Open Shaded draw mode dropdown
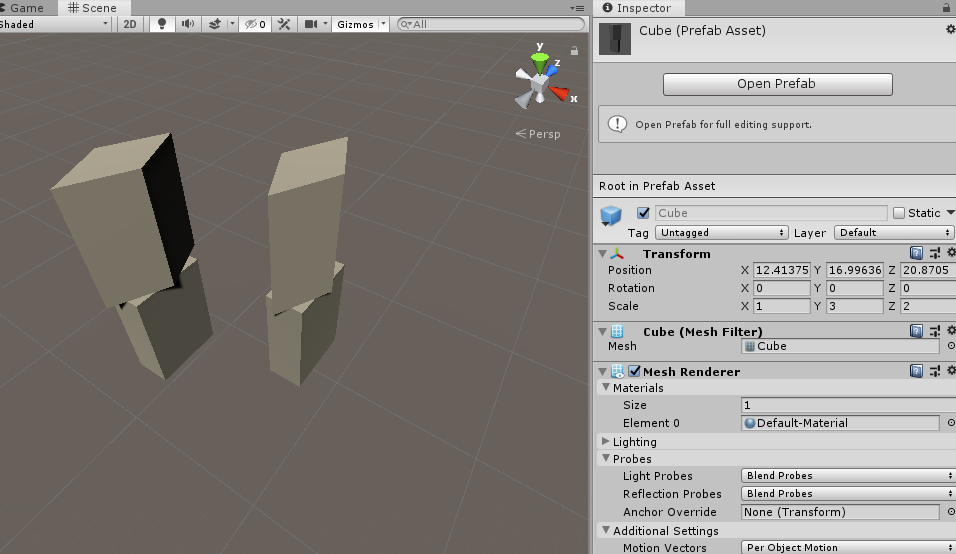Image resolution: width=956 pixels, height=554 pixels. coord(54,24)
